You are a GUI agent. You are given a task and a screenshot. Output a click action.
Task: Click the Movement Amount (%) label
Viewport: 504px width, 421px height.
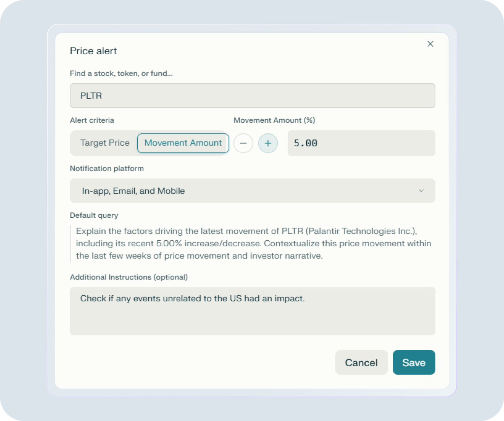click(x=274, y=120)
